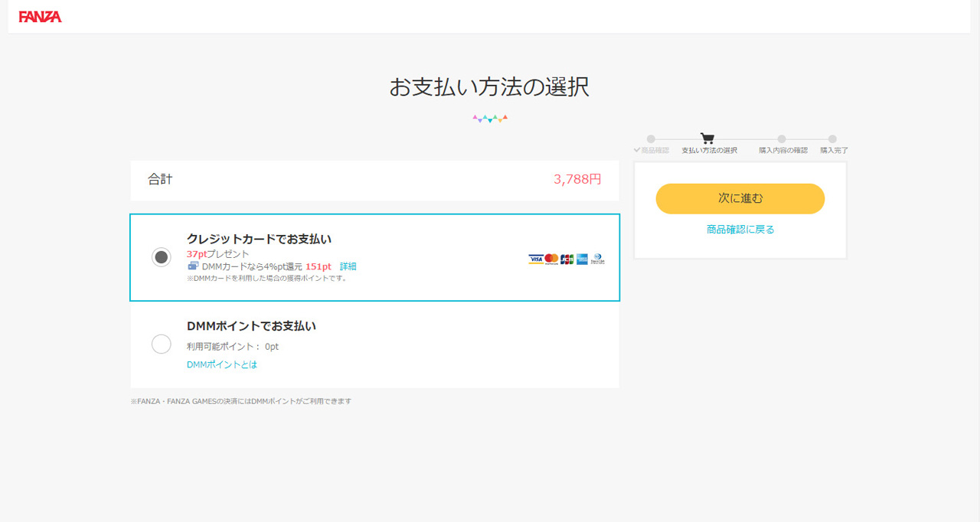Open the DMMポイントとは help link

coord(222,365)
